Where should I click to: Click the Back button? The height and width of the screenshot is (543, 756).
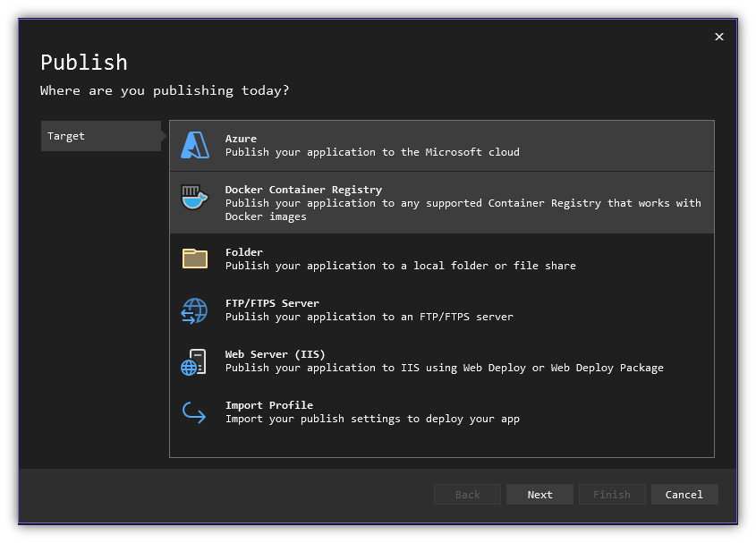(467, 495)
